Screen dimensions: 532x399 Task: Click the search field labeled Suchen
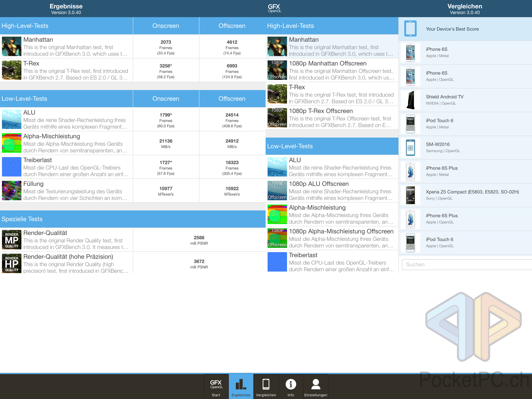click(467, 265)
